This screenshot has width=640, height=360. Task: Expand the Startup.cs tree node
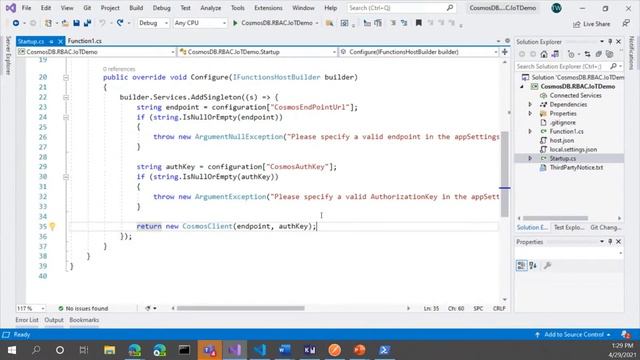(x=530, y=158)
